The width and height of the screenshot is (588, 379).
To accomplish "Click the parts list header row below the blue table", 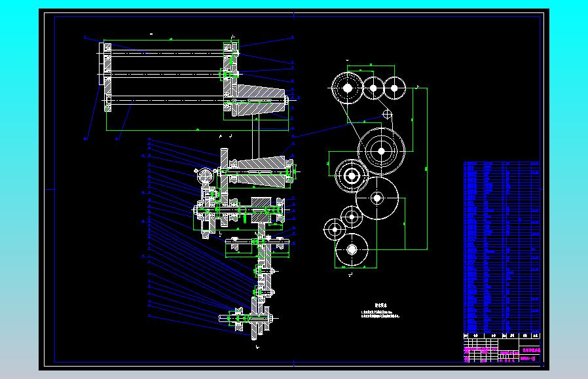I will tap(502, 336).
